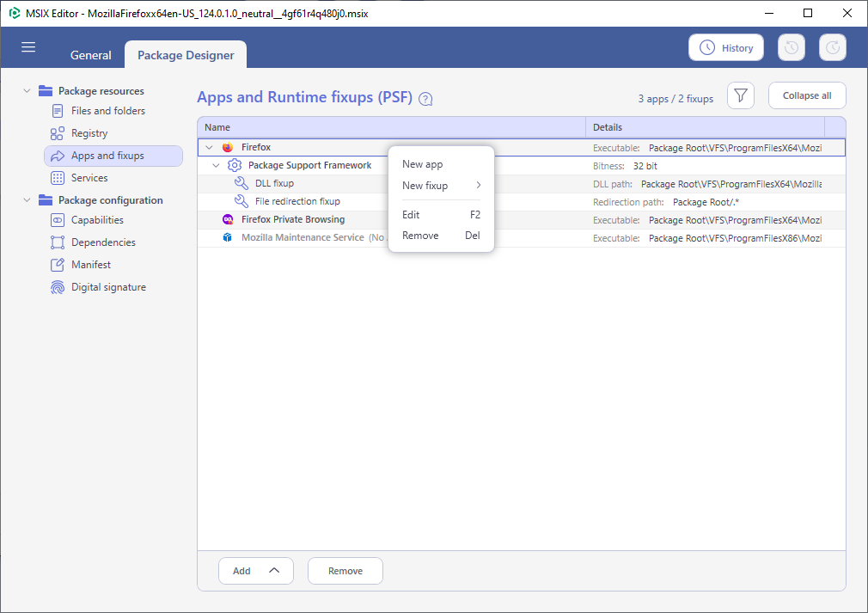Screen dimensions: 868x613
Task: Open Digital signature section
Action: coord(113,287)
